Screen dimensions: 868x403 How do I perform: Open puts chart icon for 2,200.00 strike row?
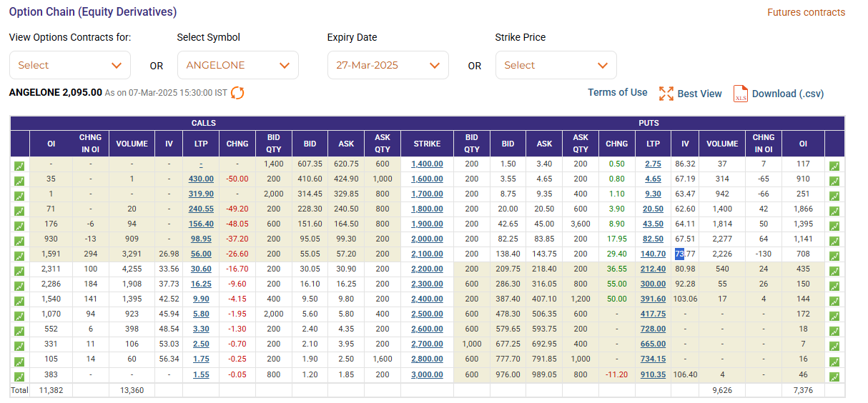(x=834, y=270)
